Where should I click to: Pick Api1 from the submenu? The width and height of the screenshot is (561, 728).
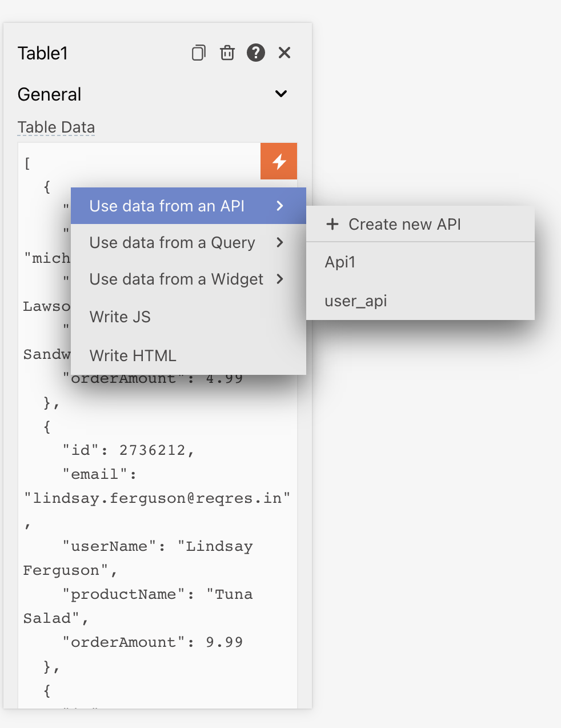pyautogui.click(x=420, y=262)
